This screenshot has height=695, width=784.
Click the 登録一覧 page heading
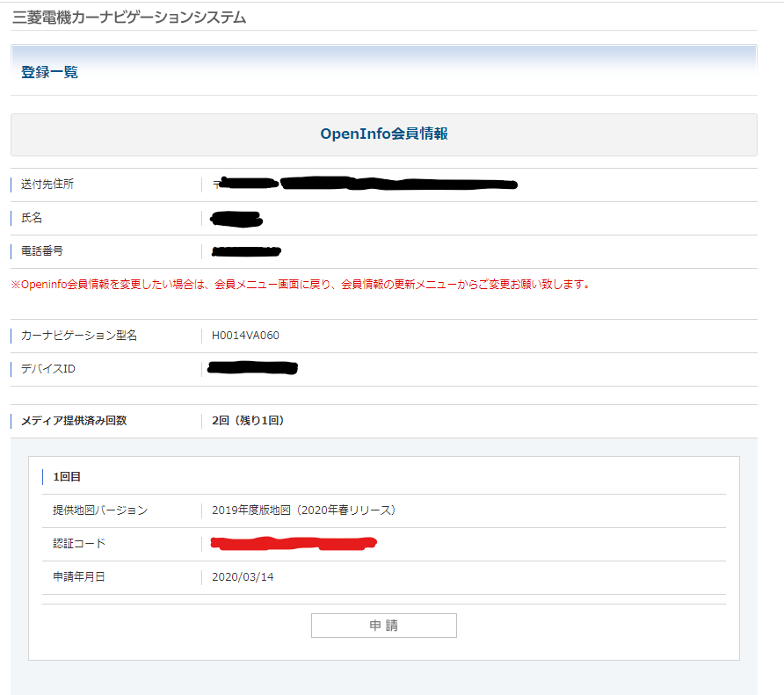[x=49, y=72]
